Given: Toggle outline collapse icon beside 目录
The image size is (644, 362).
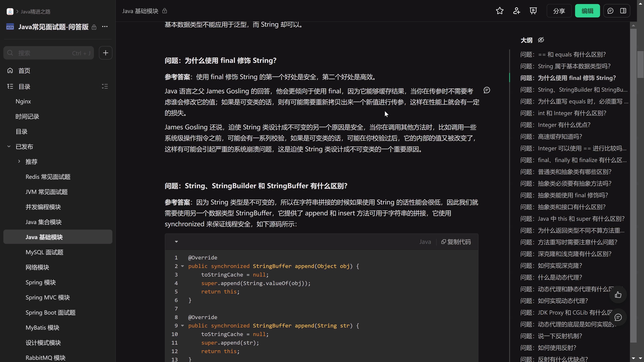Looking at the screenshot, I should pos(105,86).
